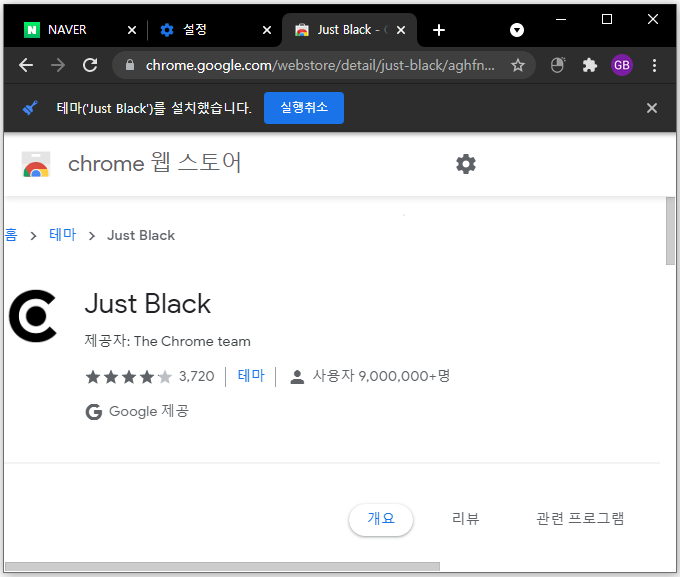The image size is (680, 577).
Task: Click the Google 제공 badge
Action: click(137, 411)
